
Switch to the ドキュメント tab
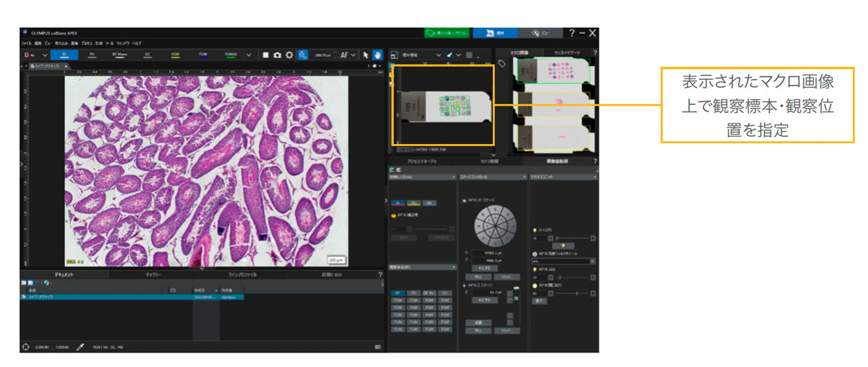[x=66, y=275]
